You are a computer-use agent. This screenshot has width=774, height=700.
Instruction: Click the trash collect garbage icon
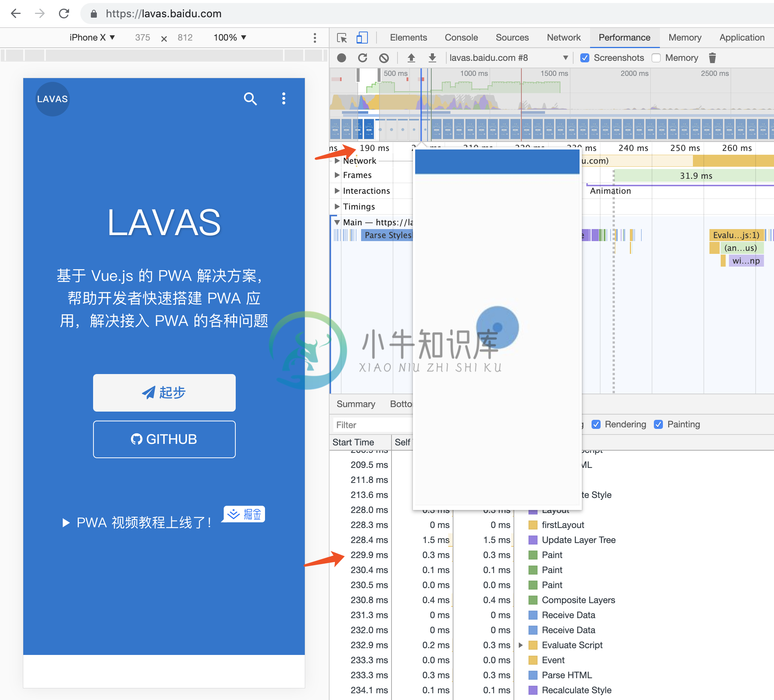coord(712,58)
